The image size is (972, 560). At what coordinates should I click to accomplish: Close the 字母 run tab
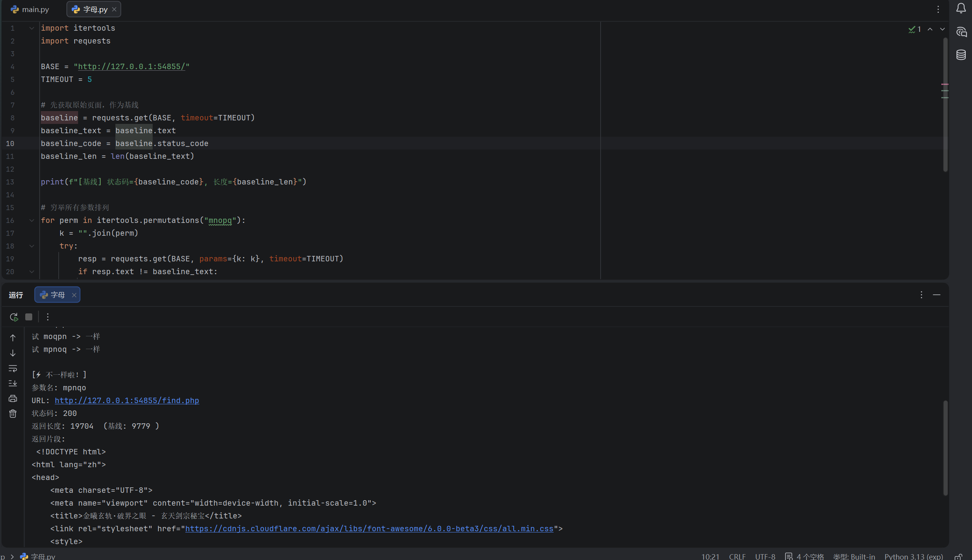(x=74, y=295)
